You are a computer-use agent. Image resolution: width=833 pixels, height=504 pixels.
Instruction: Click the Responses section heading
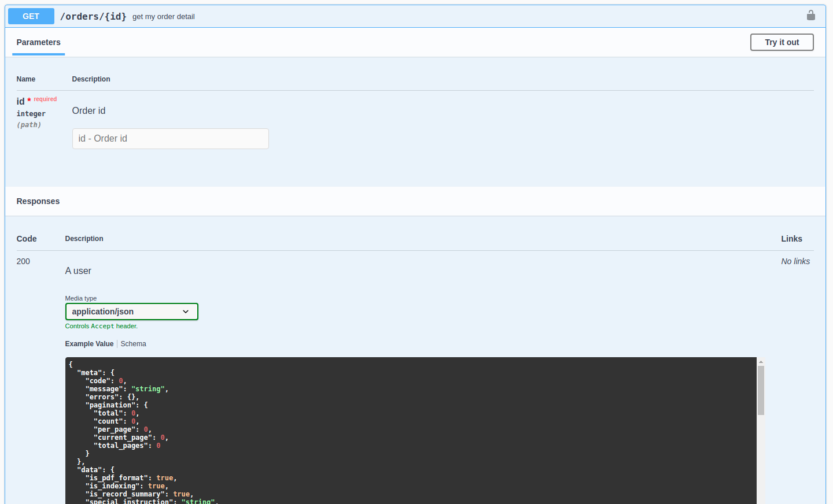pos(38,201)
